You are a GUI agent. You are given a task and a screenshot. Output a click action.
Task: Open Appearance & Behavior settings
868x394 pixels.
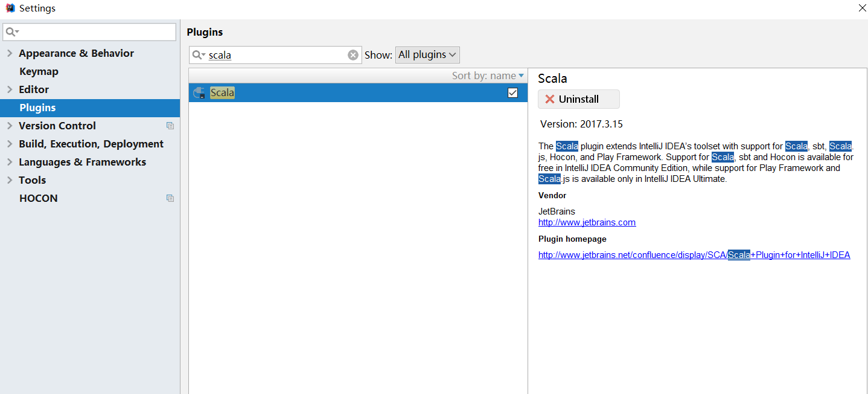coord(76,53)
